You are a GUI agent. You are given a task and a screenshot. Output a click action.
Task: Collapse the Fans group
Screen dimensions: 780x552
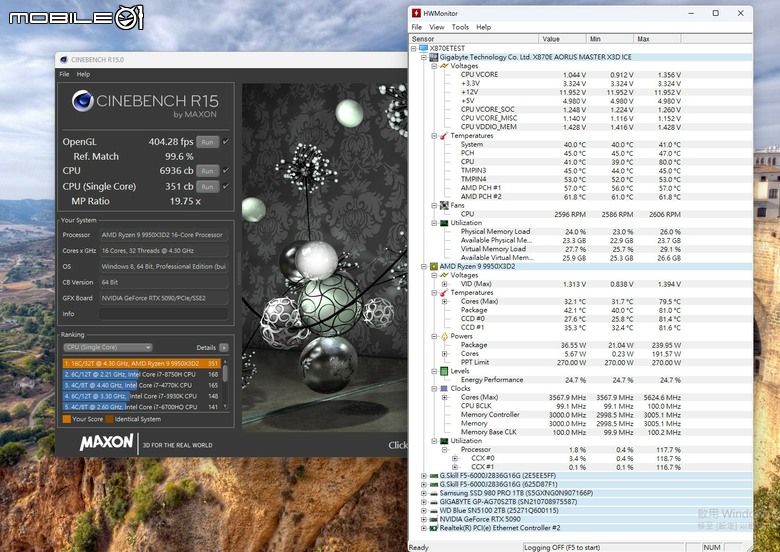click(434, 205)
